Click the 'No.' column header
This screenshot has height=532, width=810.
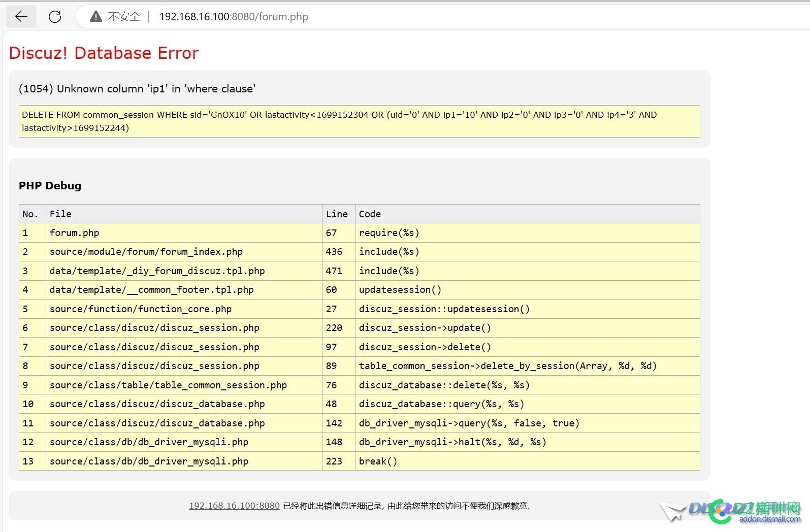[33, 214]
